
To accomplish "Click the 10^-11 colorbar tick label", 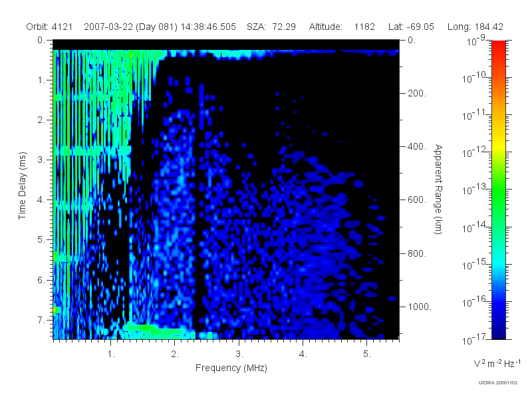I will coord(475,115).
